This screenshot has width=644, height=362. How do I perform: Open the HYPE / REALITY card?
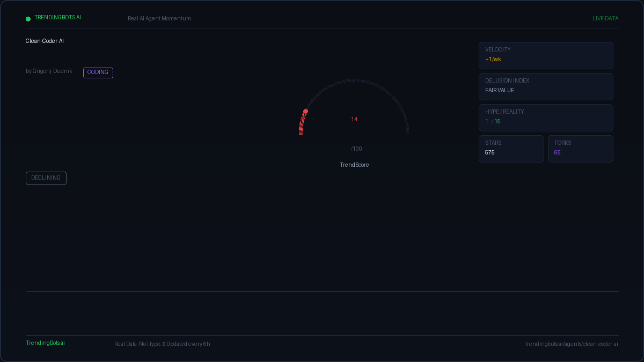[x=546, y=117]
